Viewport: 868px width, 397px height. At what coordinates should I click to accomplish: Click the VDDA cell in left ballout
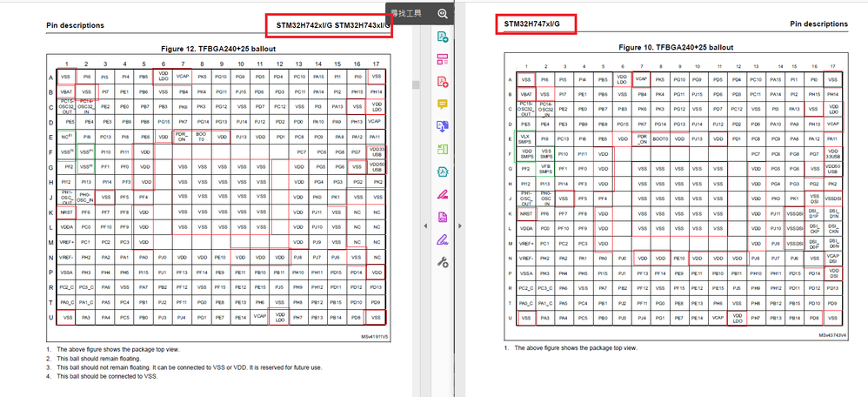[66, 227]
